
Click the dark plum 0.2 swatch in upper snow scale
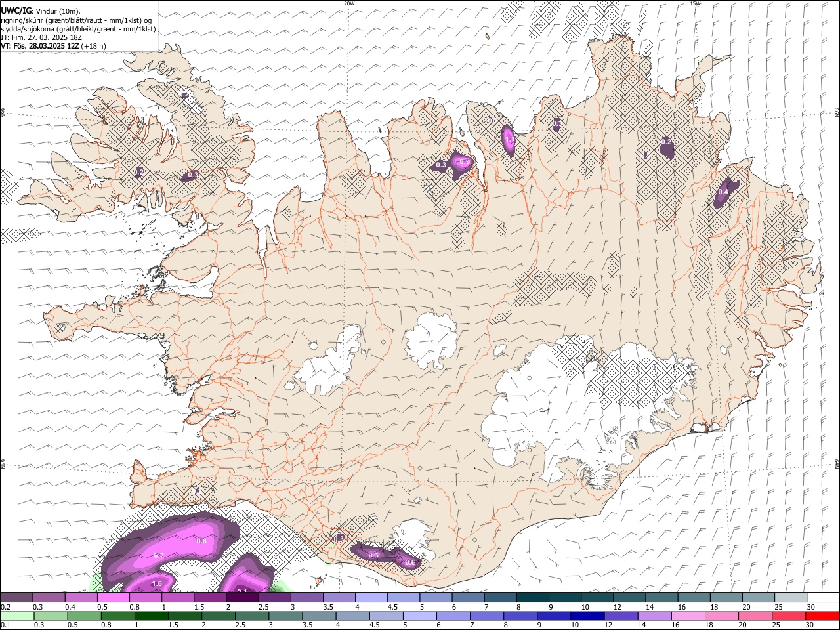16,598
